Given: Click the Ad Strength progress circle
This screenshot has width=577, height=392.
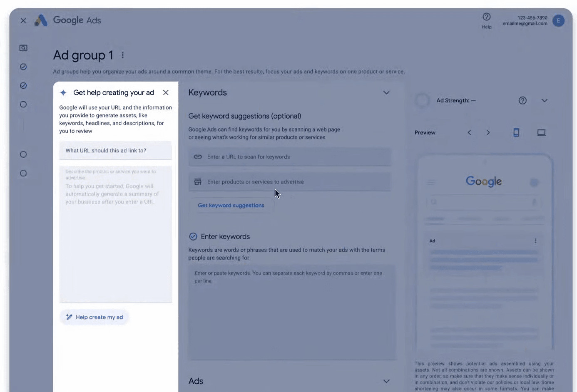Looking at the screenshot, I should click(422, 100).
